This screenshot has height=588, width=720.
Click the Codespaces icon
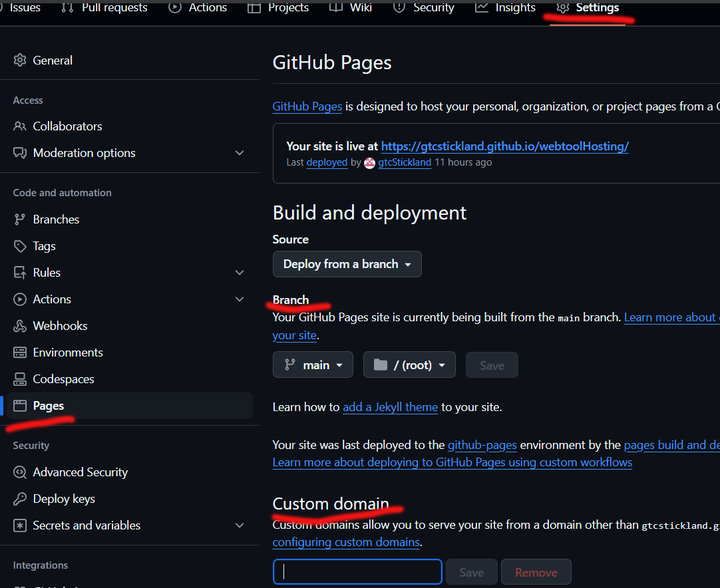point(20,379)
